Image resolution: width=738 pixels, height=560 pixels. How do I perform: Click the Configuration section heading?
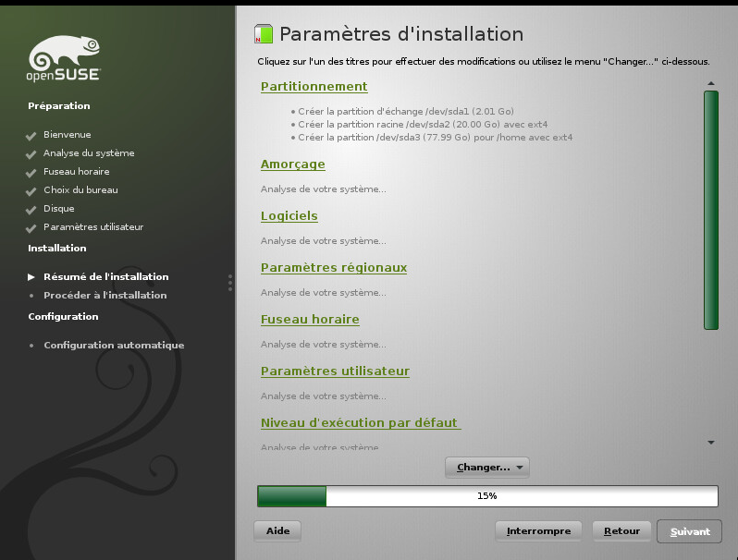pyautogui.click(x=63, y=316)
